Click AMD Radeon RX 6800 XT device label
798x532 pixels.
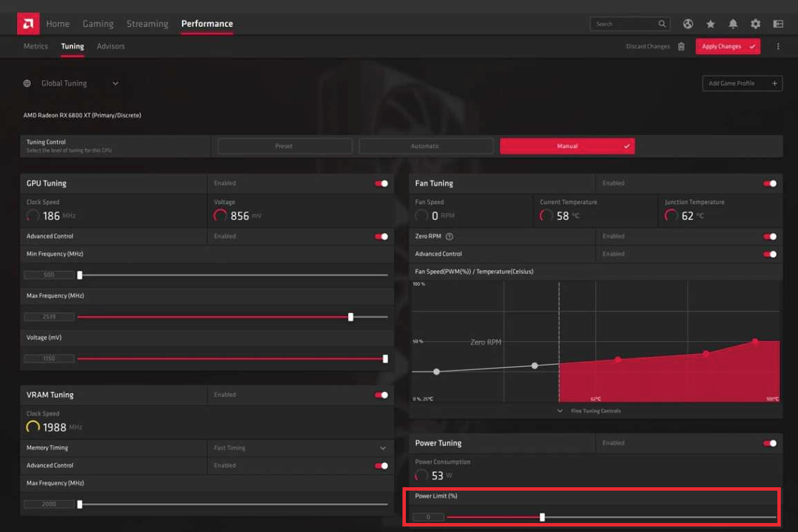pyautogui.click(x=83, y=116)
